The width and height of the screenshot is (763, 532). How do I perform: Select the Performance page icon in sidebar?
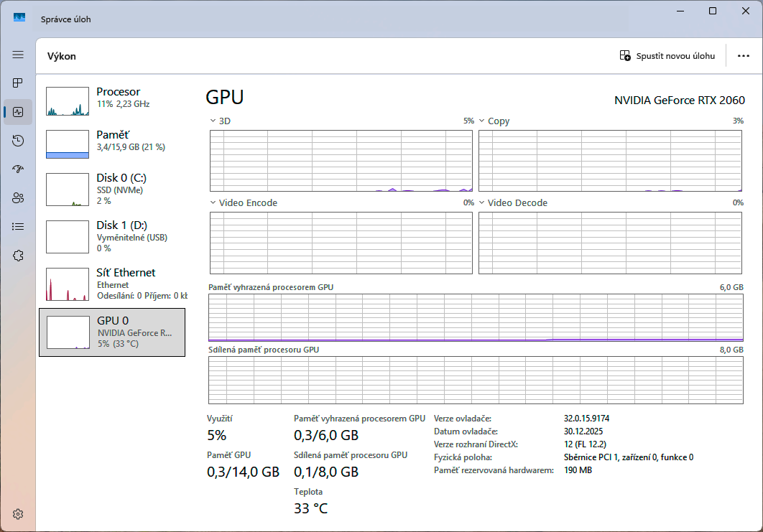pyautogui.click(x=18, y=112)
